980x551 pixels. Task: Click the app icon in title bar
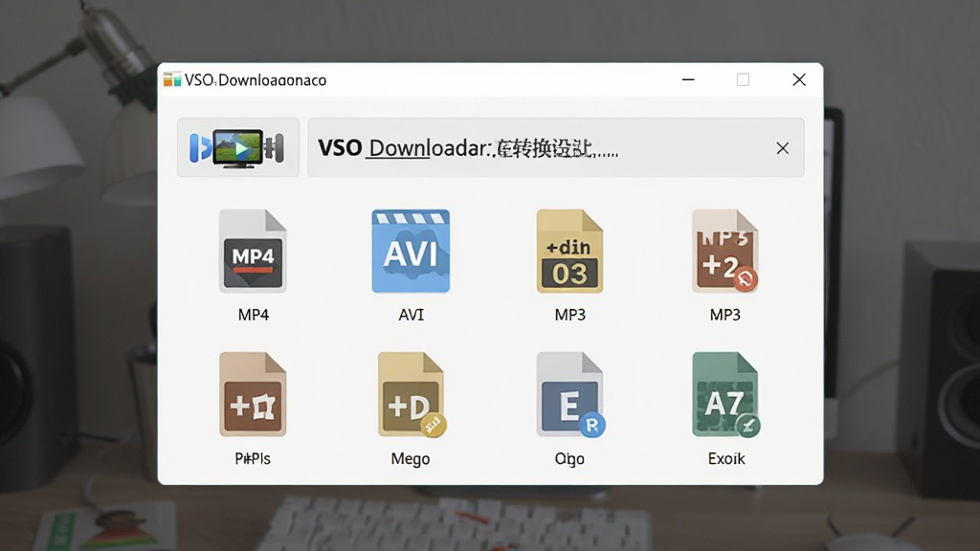click(172, 79)
